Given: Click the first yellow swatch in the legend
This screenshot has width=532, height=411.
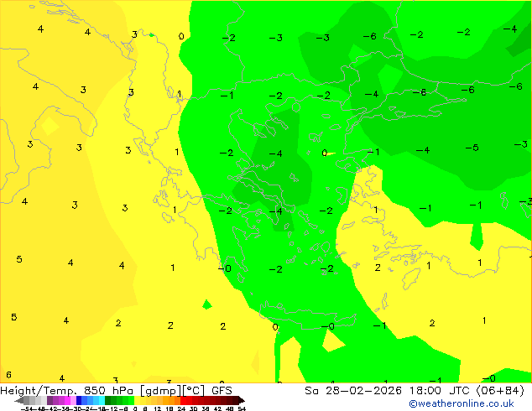Looking at the screenshot, I should (137, 401).
